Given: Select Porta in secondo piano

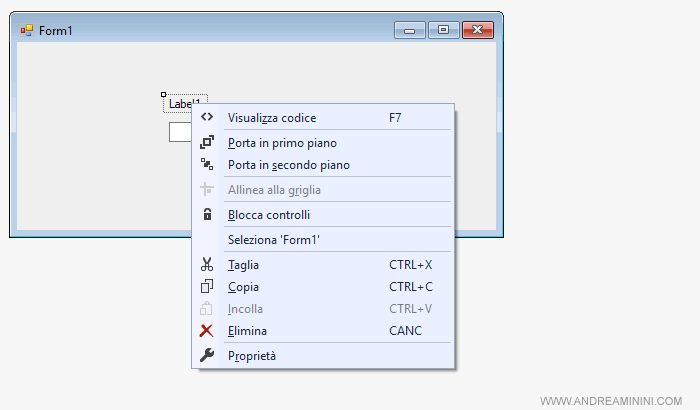Looking at the screenshot, I should click(x=288, y=165).
